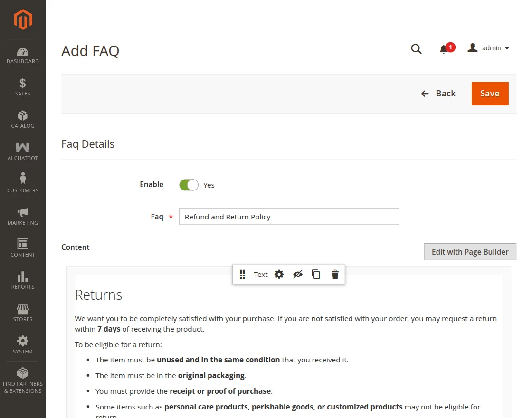532x418 pixels.
Task: Open the Catalog menu
Action: pos(23,120)
